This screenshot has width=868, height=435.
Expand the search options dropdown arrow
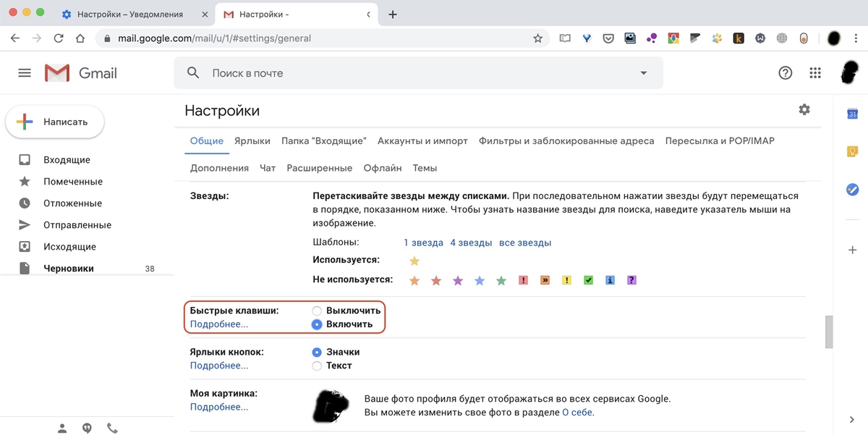pyautogui.click(x=644, y=73)
